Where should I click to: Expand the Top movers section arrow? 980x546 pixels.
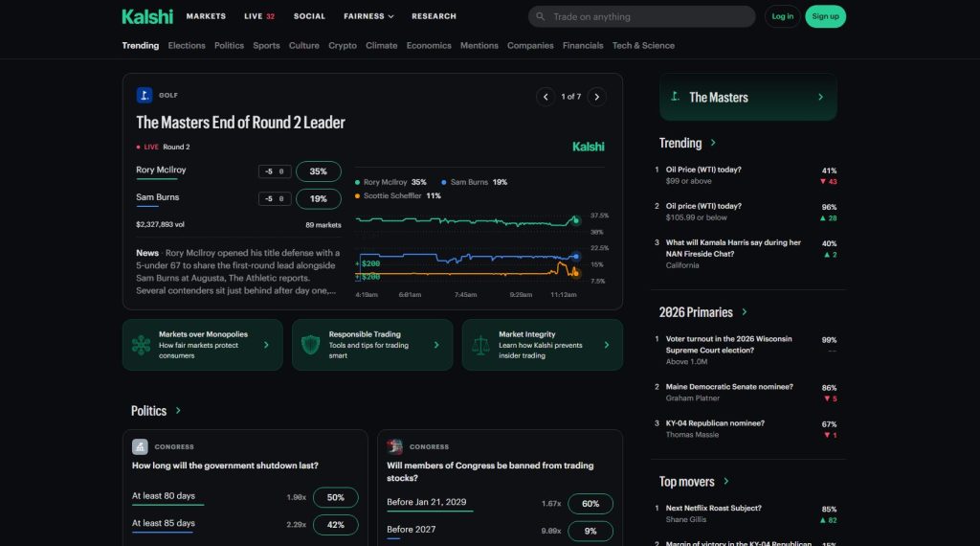726,481
